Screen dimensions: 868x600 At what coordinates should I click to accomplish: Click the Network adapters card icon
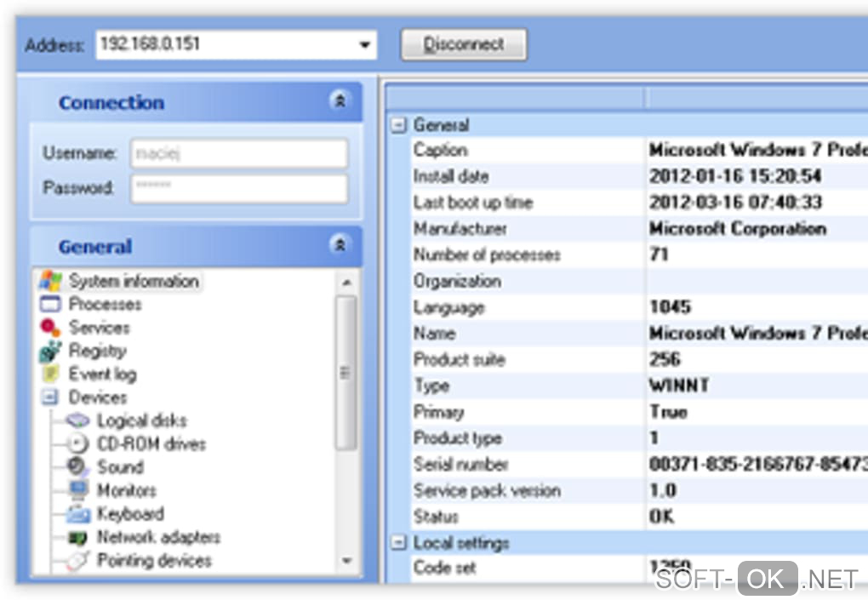pyautogui.click(x=78, y=537)
